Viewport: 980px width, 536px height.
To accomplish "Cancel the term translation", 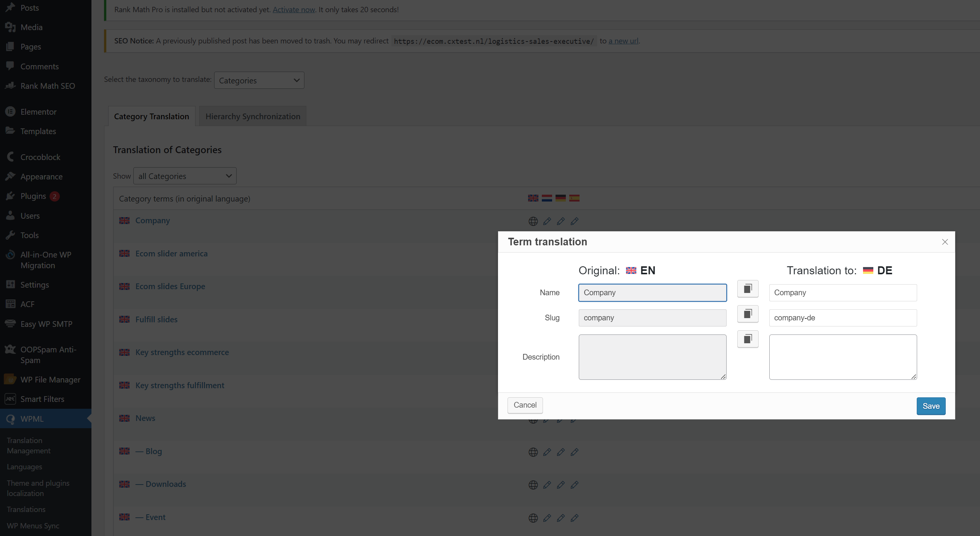I will tap(525, 405).
